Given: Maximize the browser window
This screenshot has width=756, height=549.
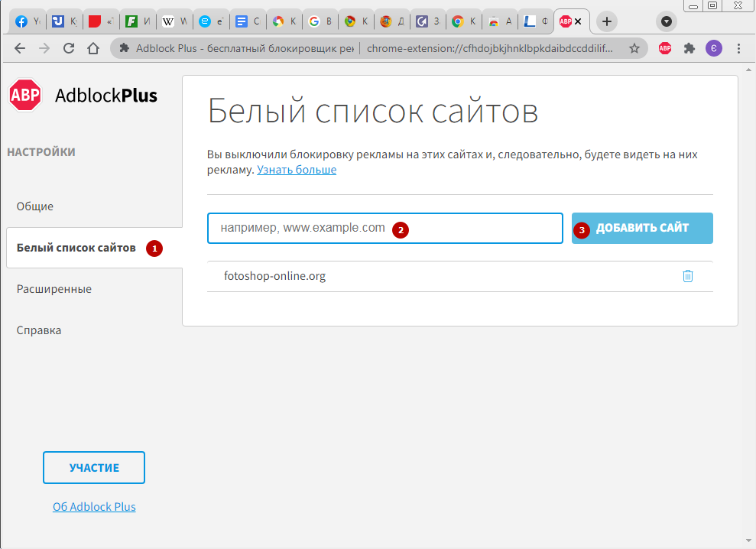Looking at the screenshot, I should pos(712,6).
